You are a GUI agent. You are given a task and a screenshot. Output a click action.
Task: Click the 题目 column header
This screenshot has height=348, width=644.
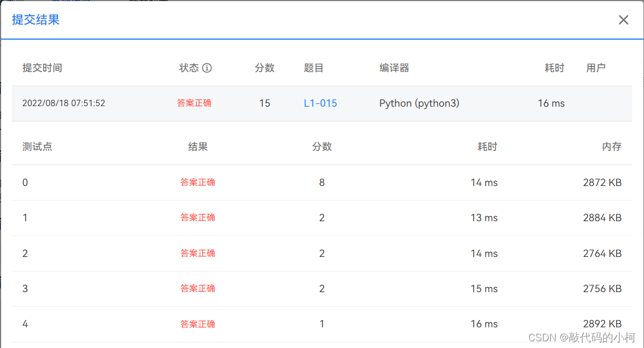coord(314,68)
